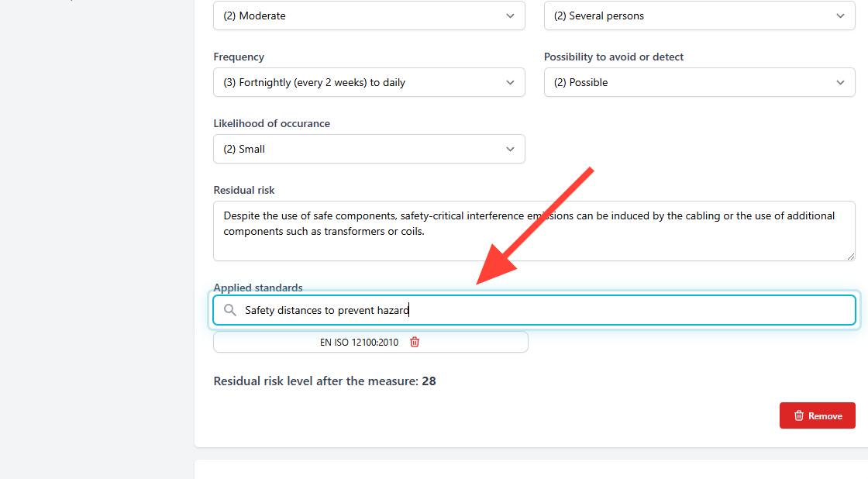The height and width of the screenshot is (479, 868).
Task: Click the chevron arrow on the Likelihood of occurance dropdown
Action: [510, 149]
